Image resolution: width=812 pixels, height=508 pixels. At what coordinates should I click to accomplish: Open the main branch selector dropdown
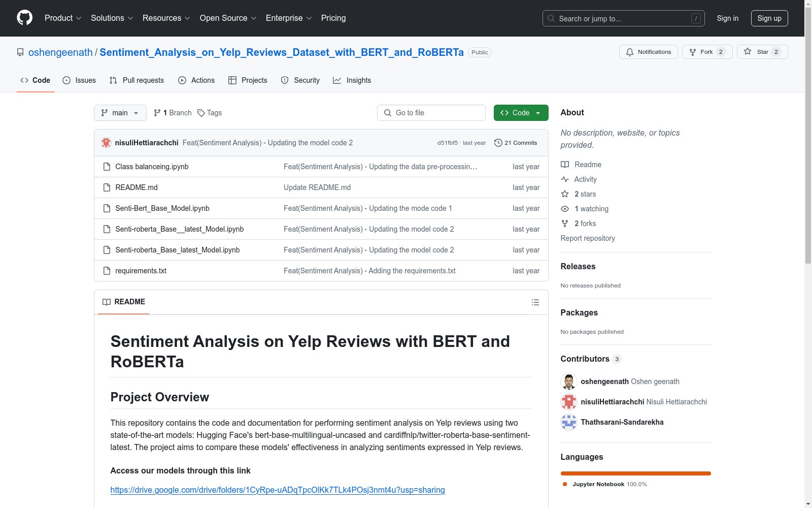point(120,113)
